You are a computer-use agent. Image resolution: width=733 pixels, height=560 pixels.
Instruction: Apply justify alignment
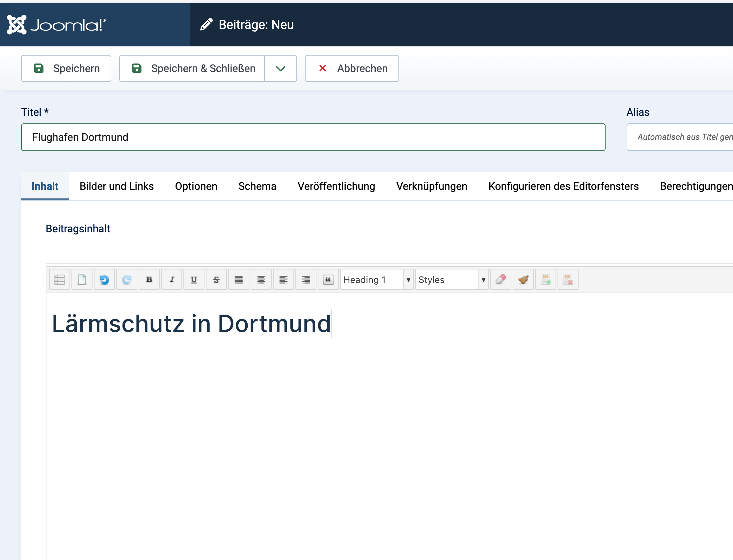coord(238,279)
